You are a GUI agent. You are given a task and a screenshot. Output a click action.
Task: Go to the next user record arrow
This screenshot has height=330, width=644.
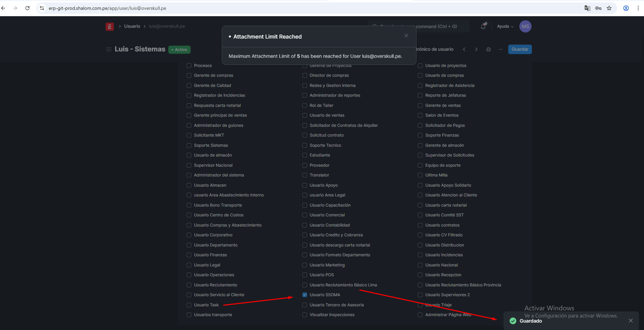[x=476, y=49]
